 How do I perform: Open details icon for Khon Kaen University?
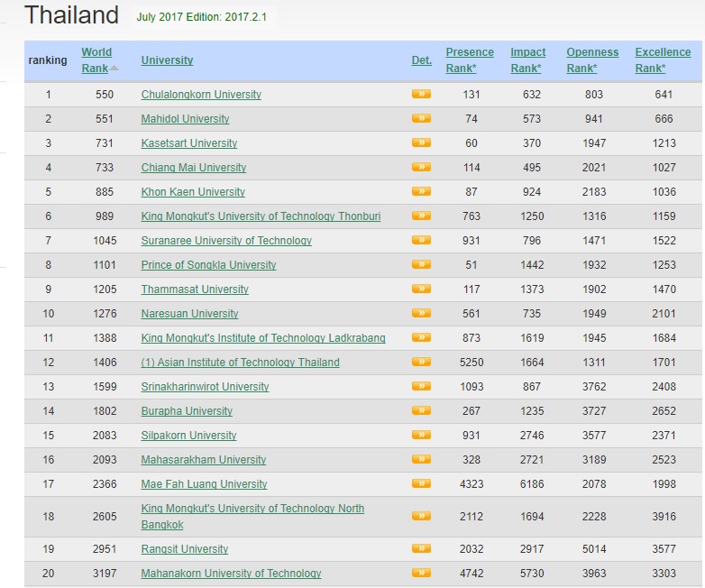coord(421,191)
